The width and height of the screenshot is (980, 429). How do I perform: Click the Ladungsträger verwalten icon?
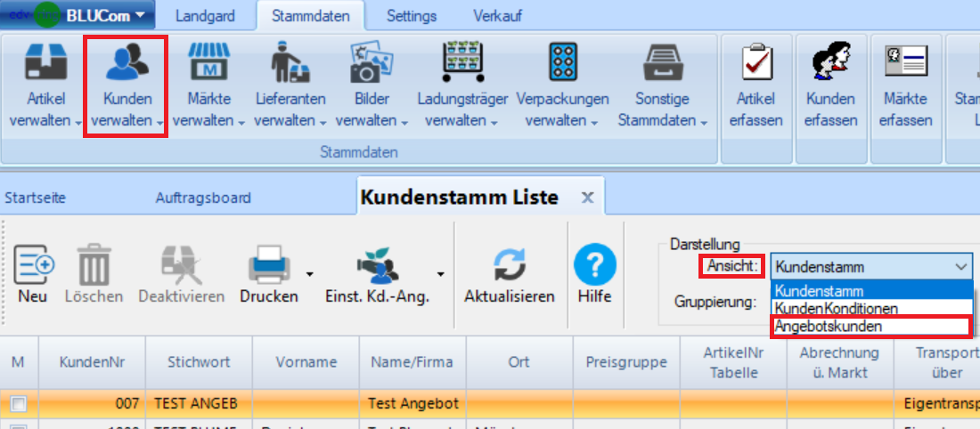tap(462, 64)
